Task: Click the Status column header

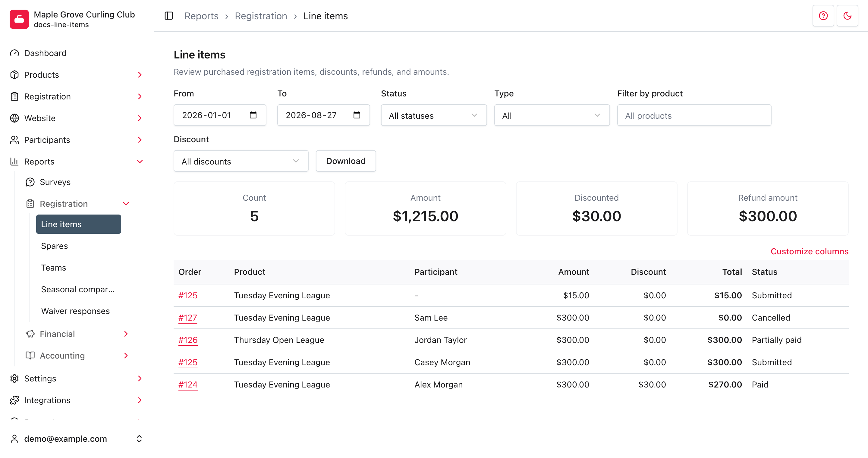Action: pos(764,272)
